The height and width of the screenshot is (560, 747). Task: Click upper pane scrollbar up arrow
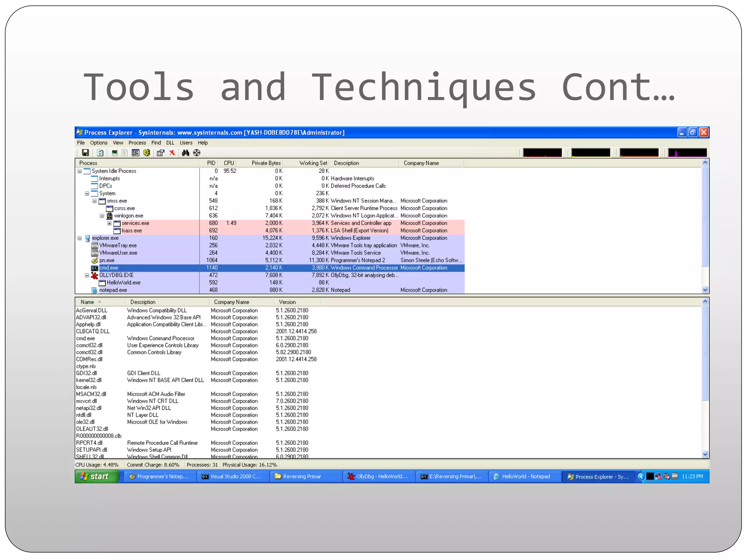click(705, 163)
